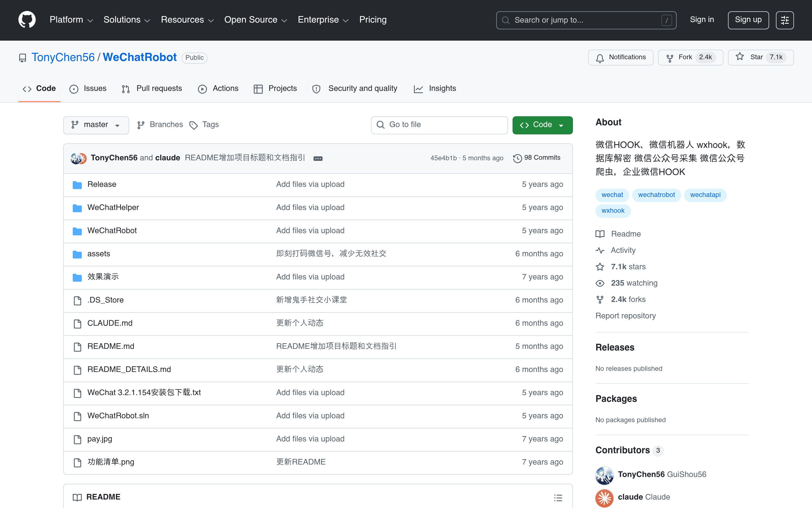Viewport: 812px width, 508px height.
Task: Click the Tags tag icon
Action: point(194,125)
